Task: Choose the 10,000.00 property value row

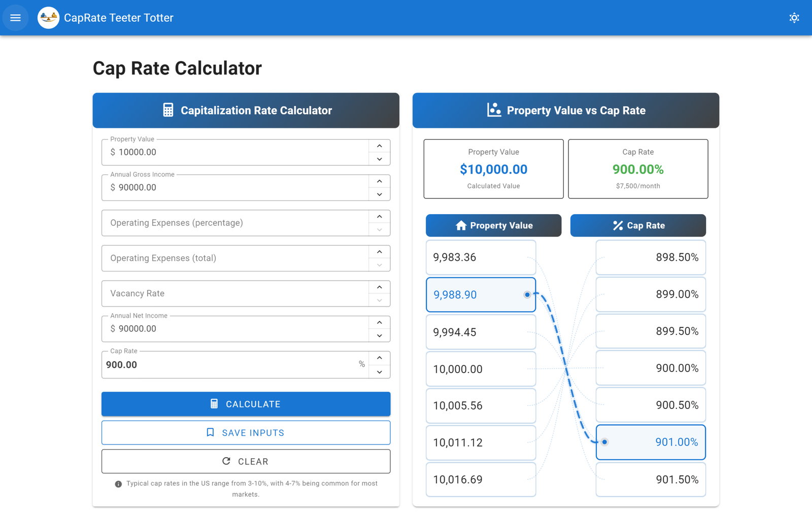Action: click(x=481, y=369)
